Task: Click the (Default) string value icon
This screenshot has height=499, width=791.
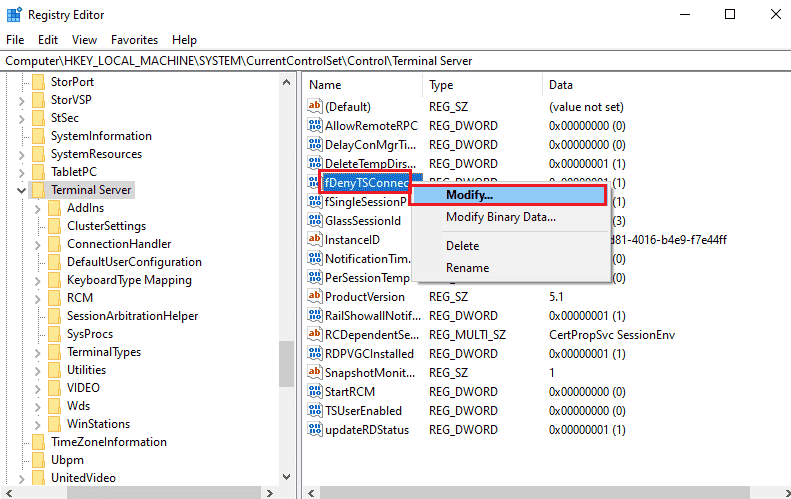Action: [315, 106]
